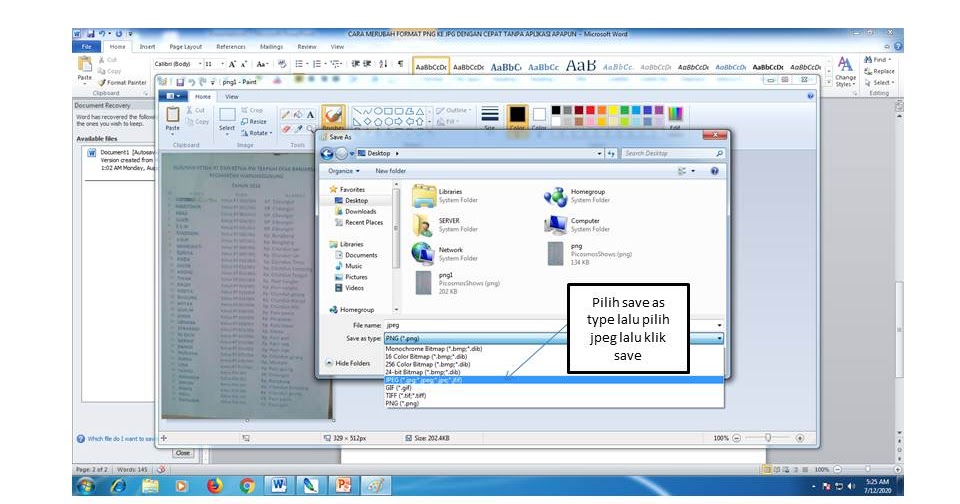960x504 pixels.
Task: Toggle Show paragraph marks in Word
Action: coord(400,64)
